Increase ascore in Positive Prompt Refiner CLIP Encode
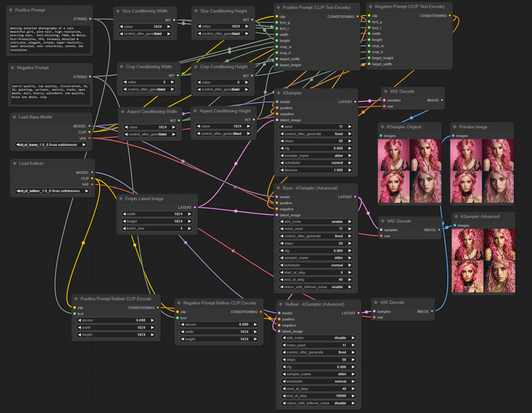 click(152, 320)
